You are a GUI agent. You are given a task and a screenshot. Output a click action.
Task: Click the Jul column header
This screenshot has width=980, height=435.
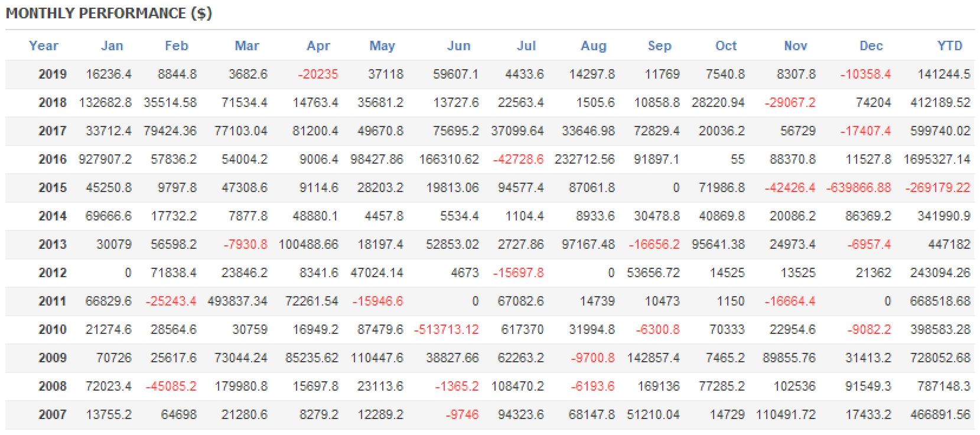pyautogui.click(x=526, y=46)
